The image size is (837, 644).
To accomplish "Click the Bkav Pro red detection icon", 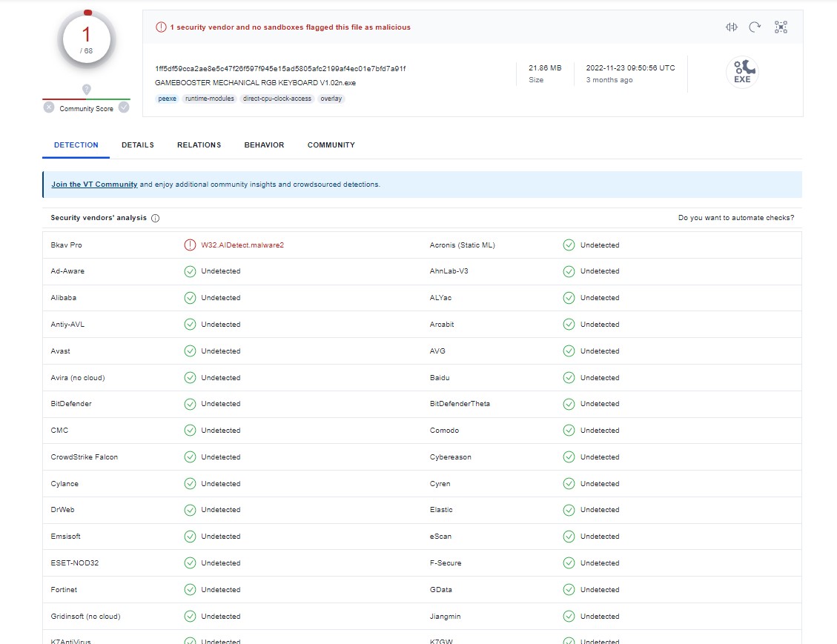I will click(190, 245).
